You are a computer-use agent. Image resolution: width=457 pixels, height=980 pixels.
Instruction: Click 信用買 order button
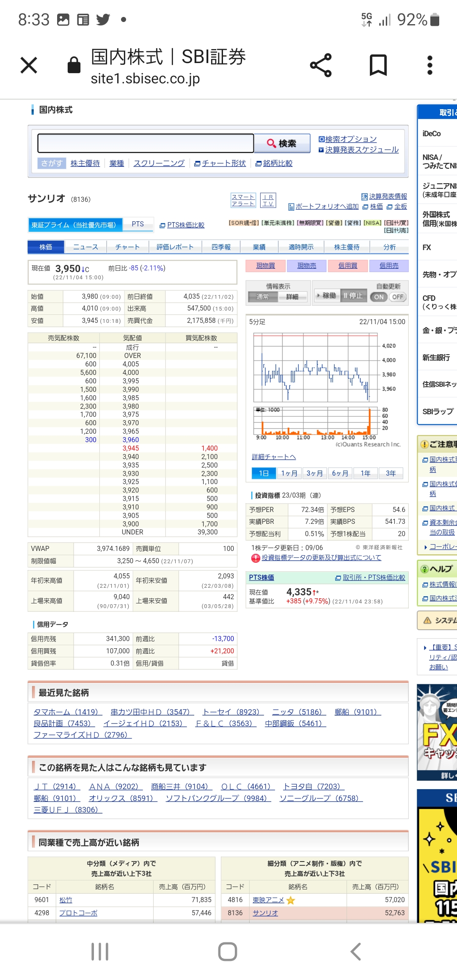click(348, 266)
